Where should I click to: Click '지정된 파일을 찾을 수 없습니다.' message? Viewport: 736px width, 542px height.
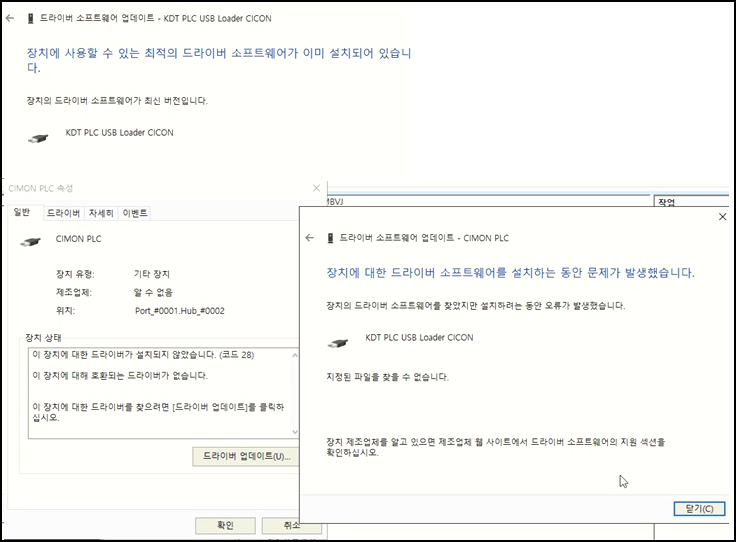coord(387,377)
